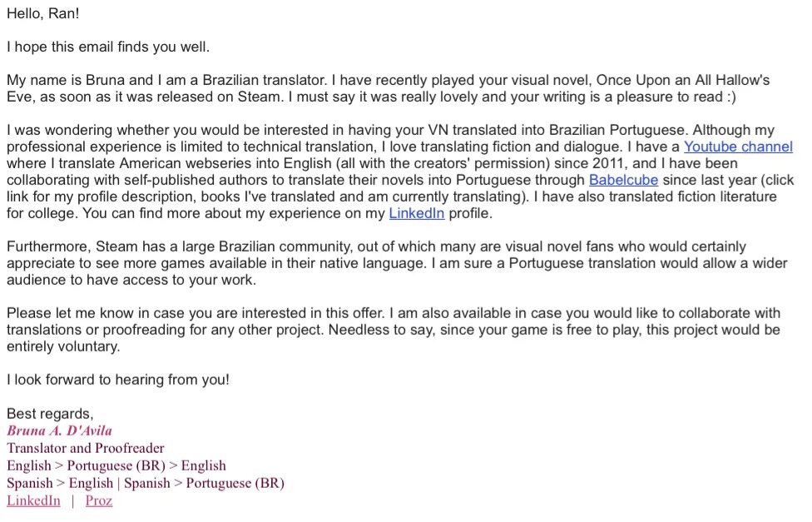Click the signature name Bruna A. D'Avila
This screenshot has width=812, height=522.
pos(59,430)
